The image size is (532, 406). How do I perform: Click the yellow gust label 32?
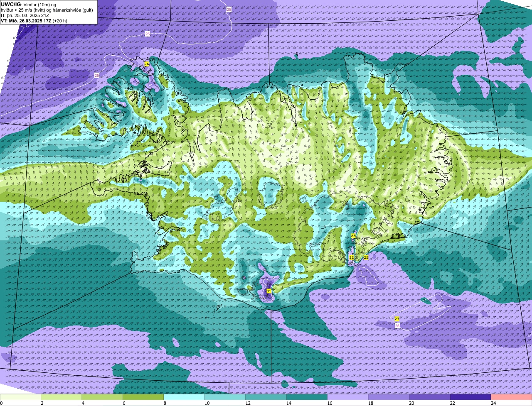(351, 257)
